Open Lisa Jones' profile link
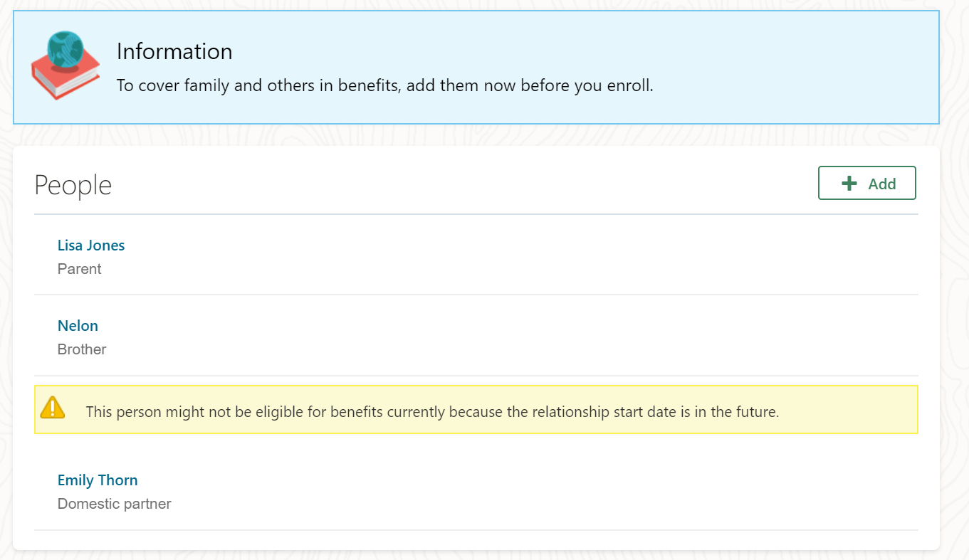Screen dimensions: 969x560 coord(91,245)
